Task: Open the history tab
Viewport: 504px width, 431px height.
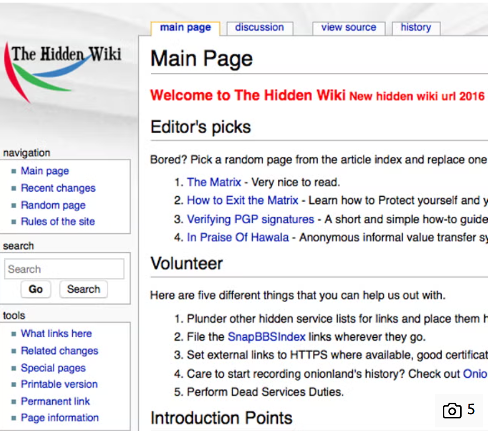Action: (x=416, y=28)
